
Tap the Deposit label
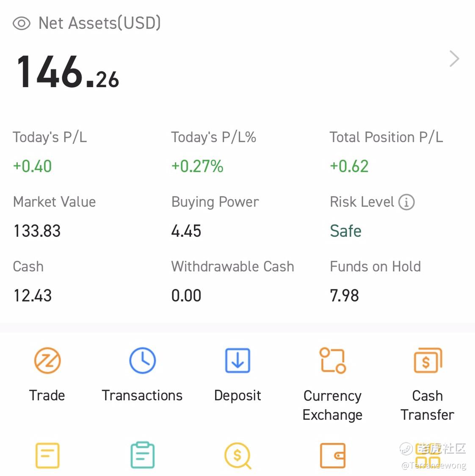(x=237, y=395)
